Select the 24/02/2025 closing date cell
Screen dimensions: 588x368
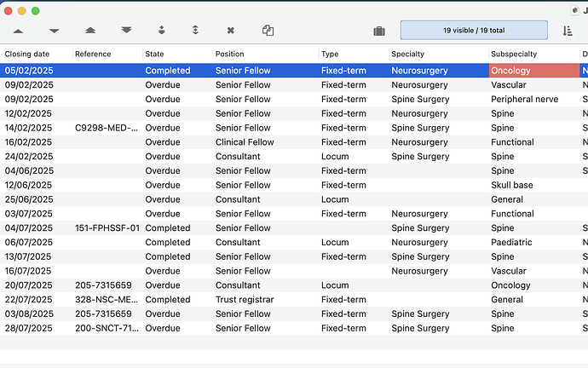click(x=28, y=156)
